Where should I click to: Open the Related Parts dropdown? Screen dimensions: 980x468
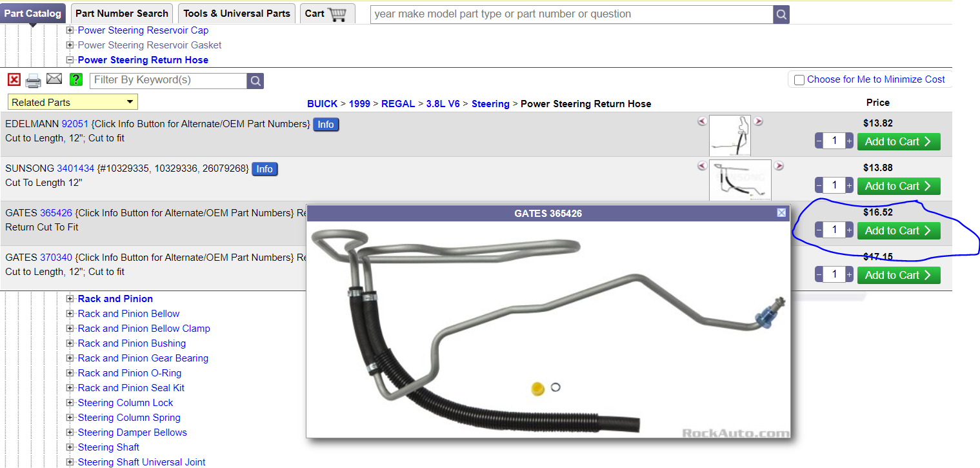click(x=73, y=102)
